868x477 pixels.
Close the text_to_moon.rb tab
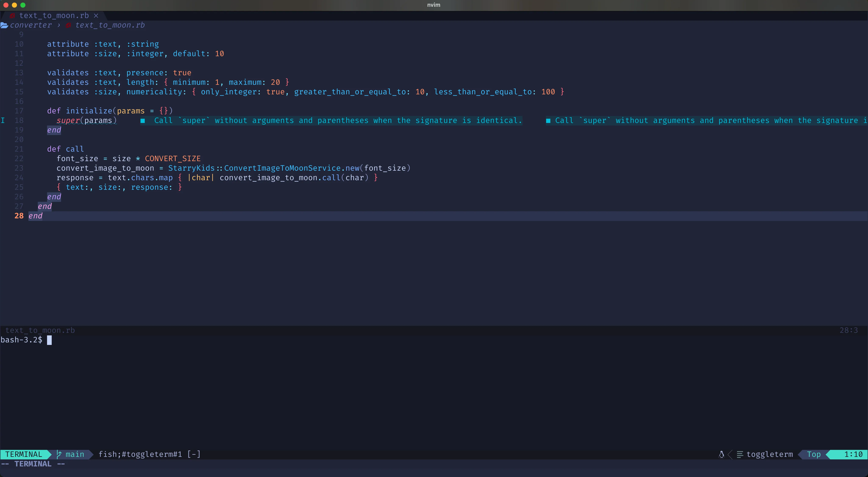[x=96, y=16]
